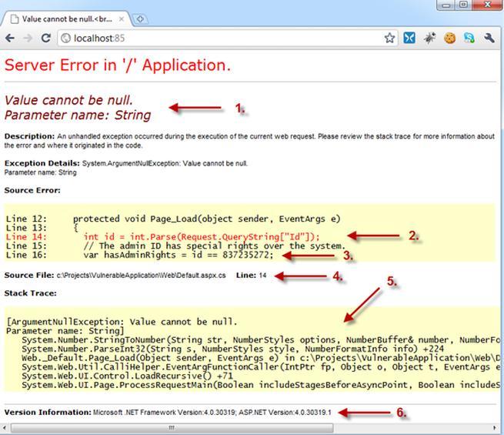Click 'System.Number.ParseInt32' stack line

coord(232,349)
